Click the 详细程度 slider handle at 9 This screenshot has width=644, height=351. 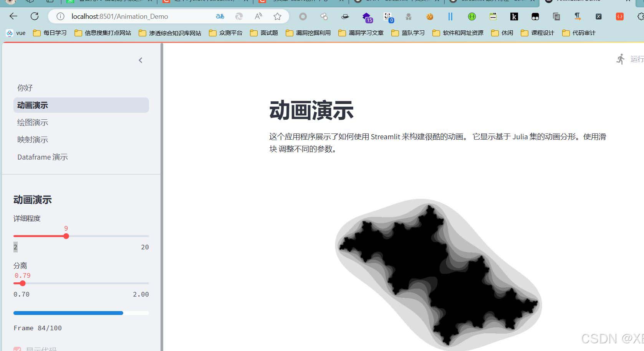pos(66,236)
